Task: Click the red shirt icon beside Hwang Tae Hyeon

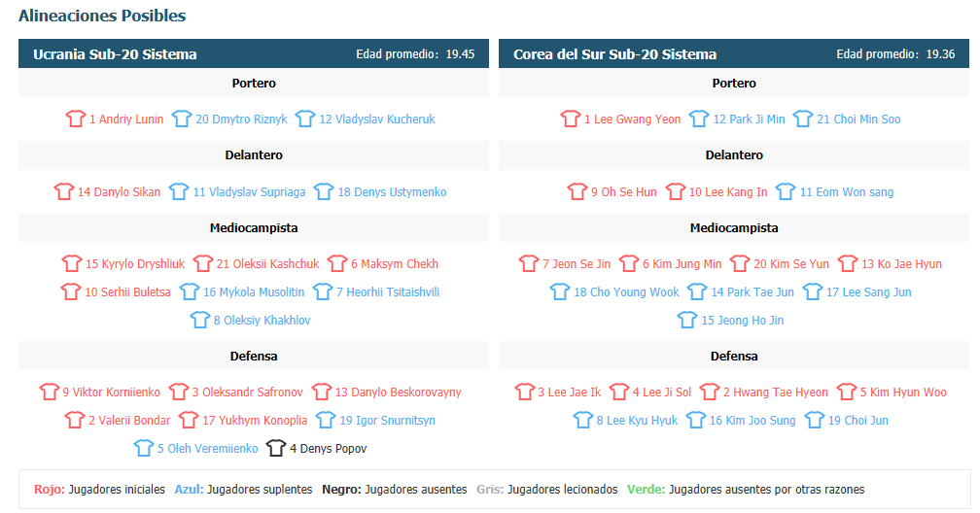Action: [x=710, y=392]
